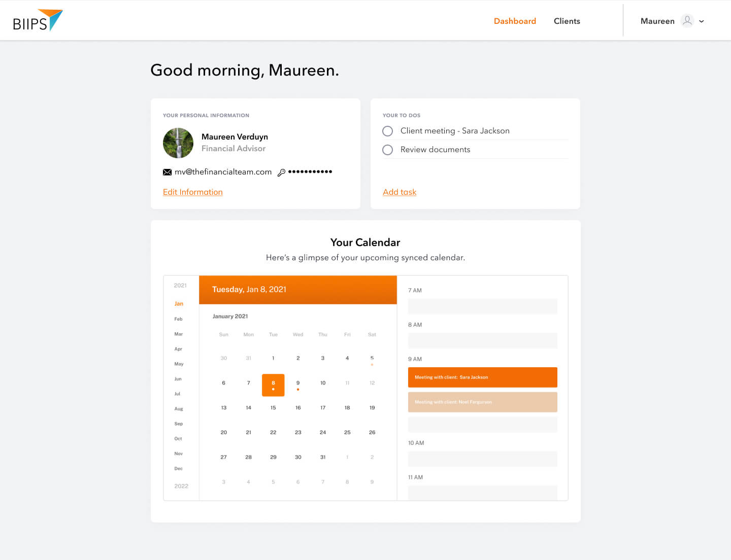Check off Client meeting - Sara Jackson task
The height and width of the screenshot is (560, 731).
(x=388, y=131)
